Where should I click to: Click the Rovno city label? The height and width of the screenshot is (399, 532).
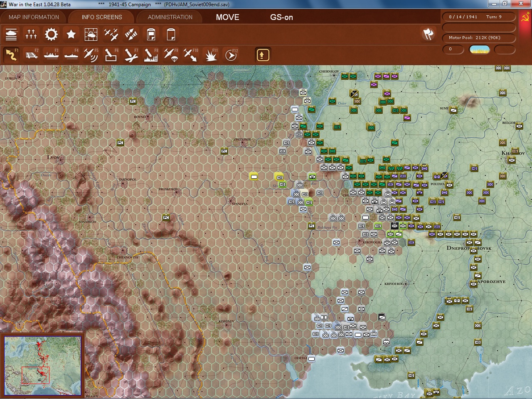point(140,117)
